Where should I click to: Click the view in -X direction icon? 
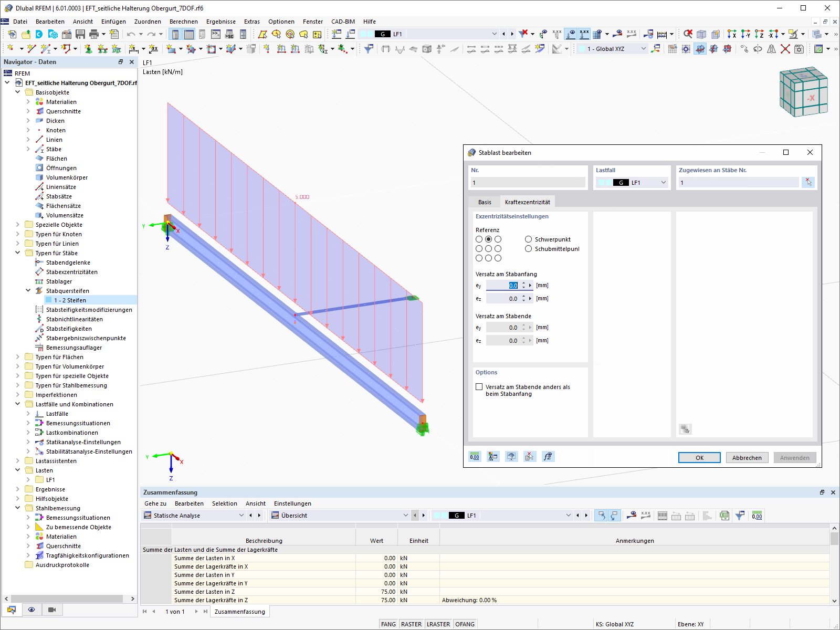(x=773, y=34)
